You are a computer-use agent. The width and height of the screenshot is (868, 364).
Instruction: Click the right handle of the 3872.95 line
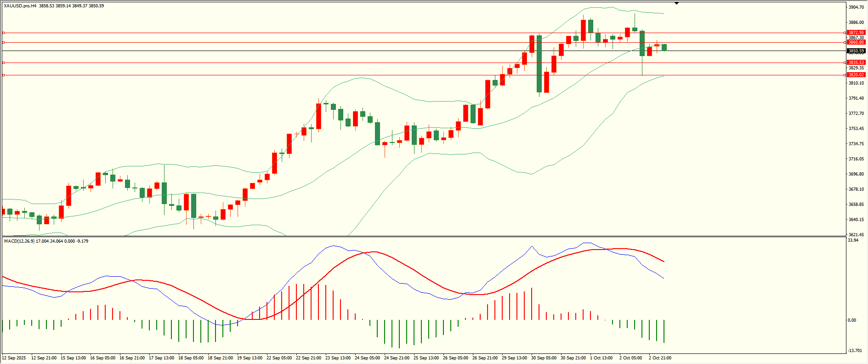click(x=845, y=33)
